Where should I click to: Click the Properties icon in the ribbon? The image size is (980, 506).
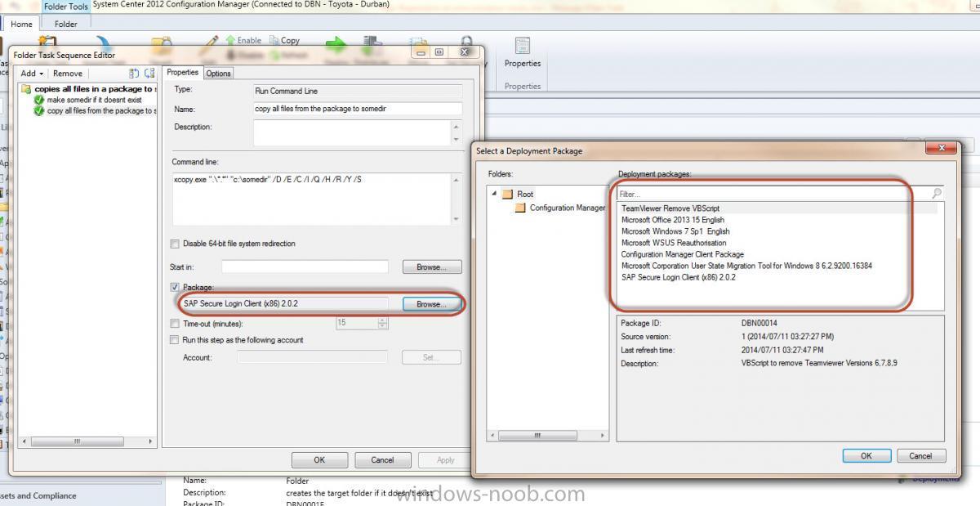point(523,46)
